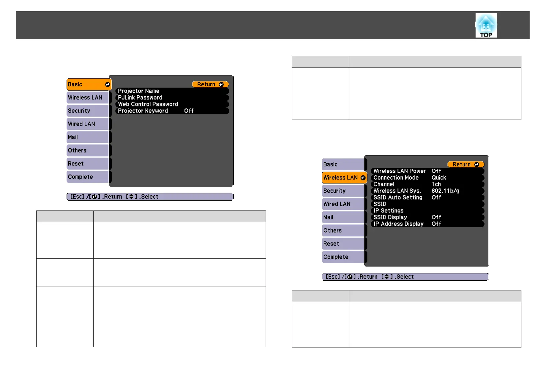Select Basic tab in right menu screenshot
555x392 pixels.
click(344, 164)
